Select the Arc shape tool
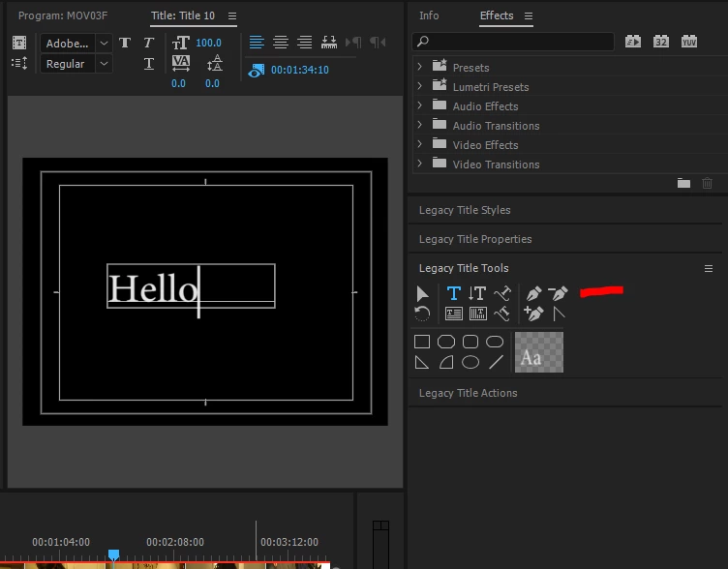This screenshot has width=728, height=569. (x=446, y=362)
